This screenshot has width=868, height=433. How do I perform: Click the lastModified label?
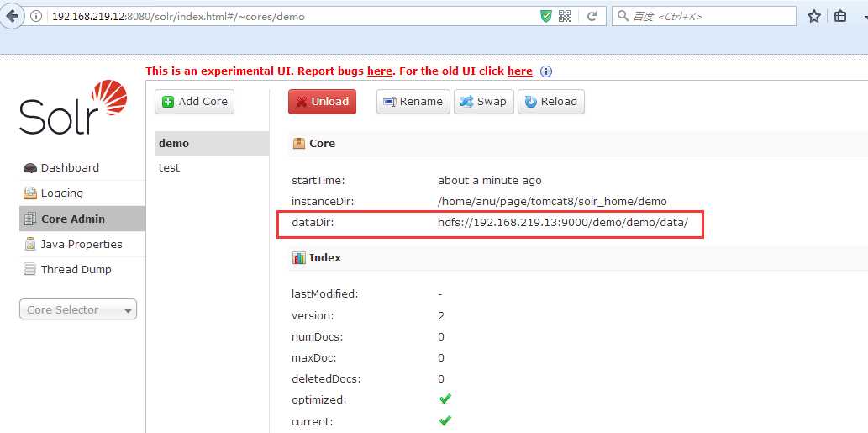click(x=325, y=294)
